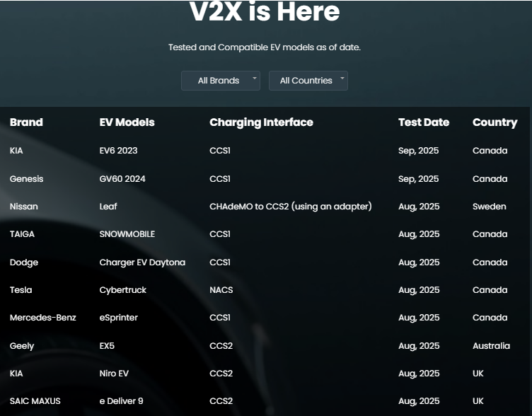The height and width of the screenshot is (416, 532).
Task: Select the Geely EX5 row
Action: point(107,346)
